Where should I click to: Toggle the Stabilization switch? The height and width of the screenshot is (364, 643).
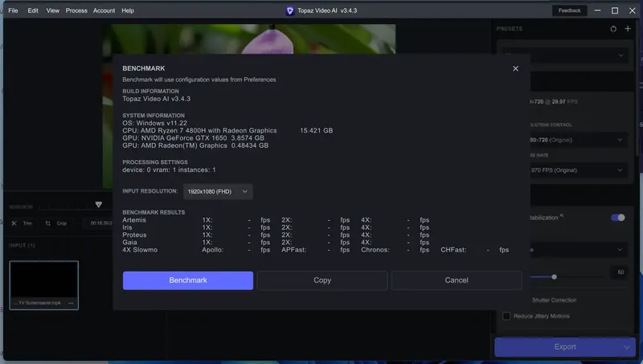[x=617, y=218]
